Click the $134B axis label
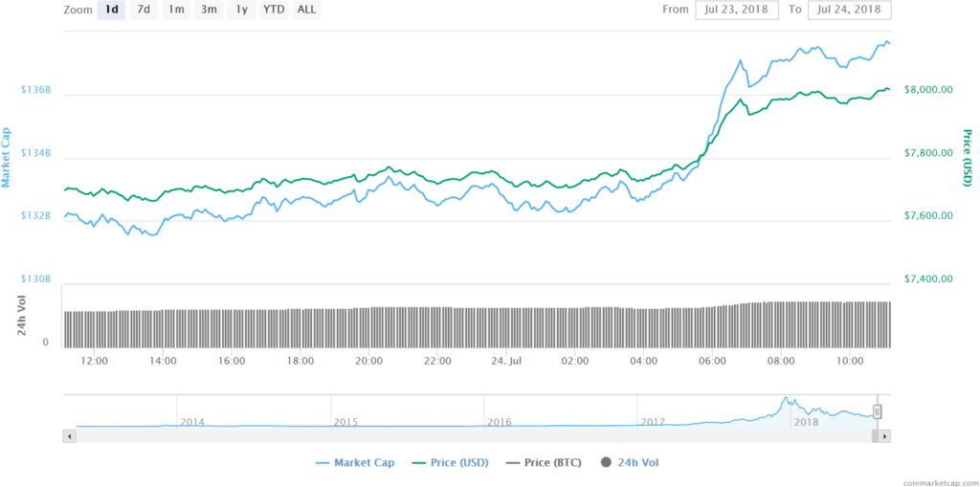Screen dimensions: 980x487 click(x=36, y=153)
